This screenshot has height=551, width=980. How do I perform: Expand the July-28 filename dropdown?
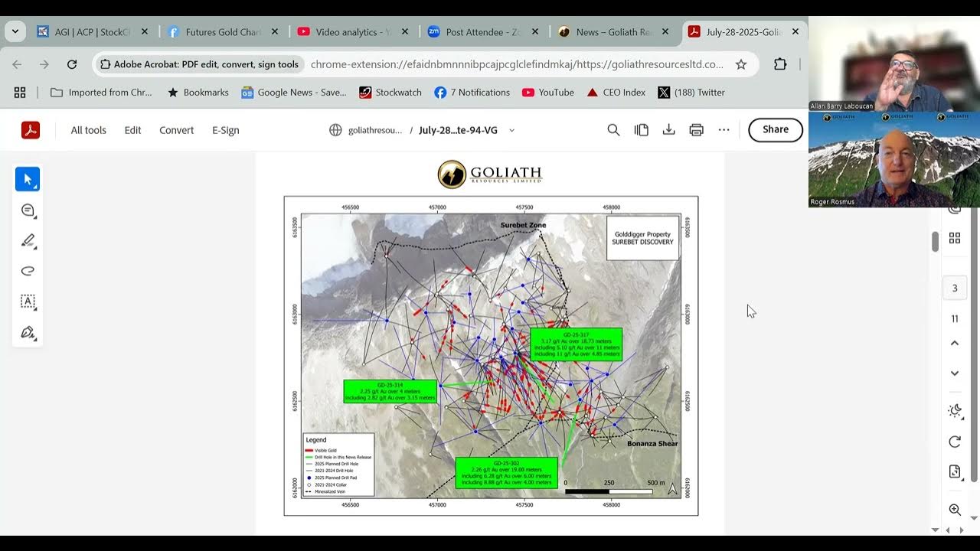coord(511,130)
